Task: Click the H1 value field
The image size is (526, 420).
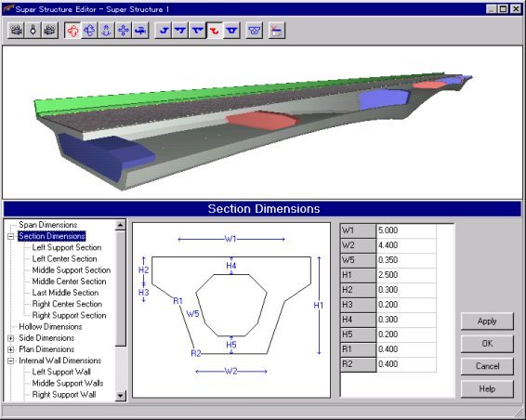Action: click(x=406, y=275)
